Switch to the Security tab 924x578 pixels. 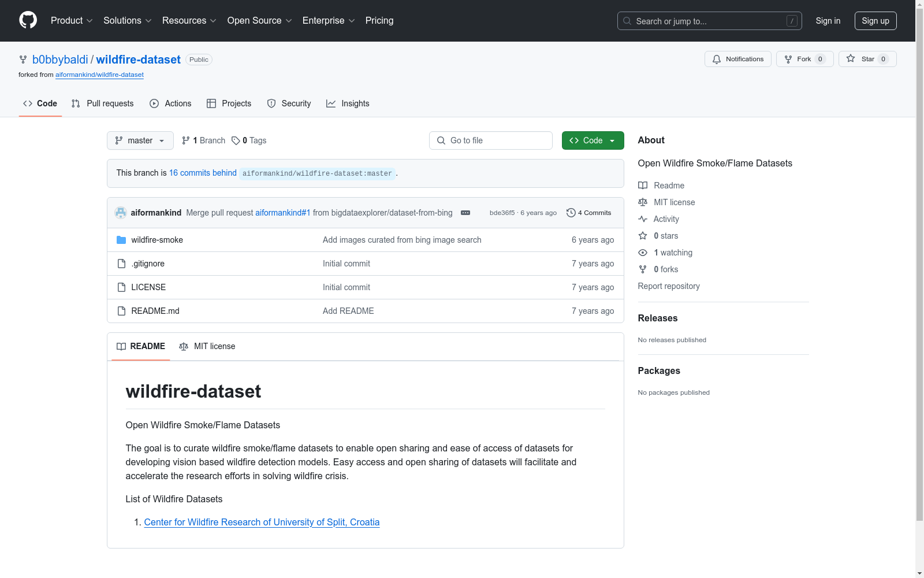[289, 103]
